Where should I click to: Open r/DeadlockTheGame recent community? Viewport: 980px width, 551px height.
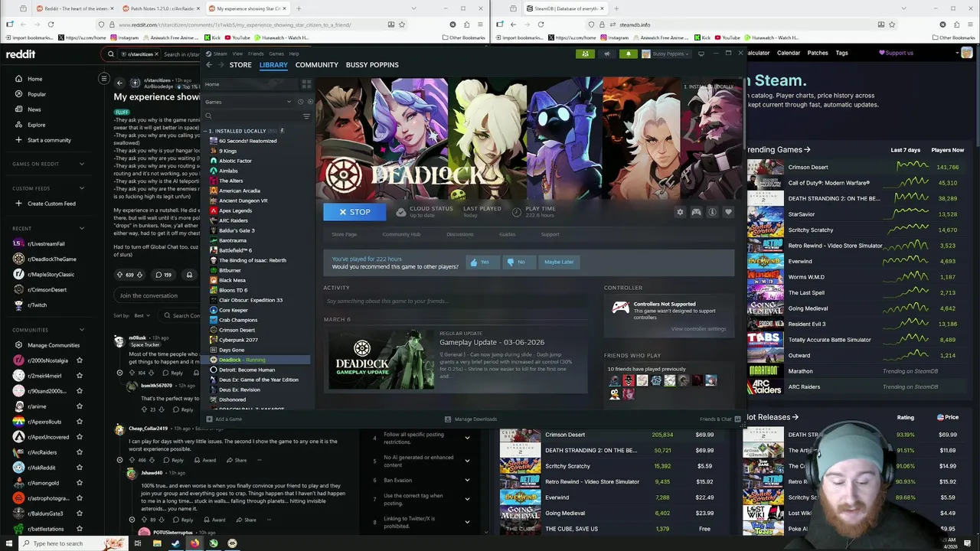51,259
